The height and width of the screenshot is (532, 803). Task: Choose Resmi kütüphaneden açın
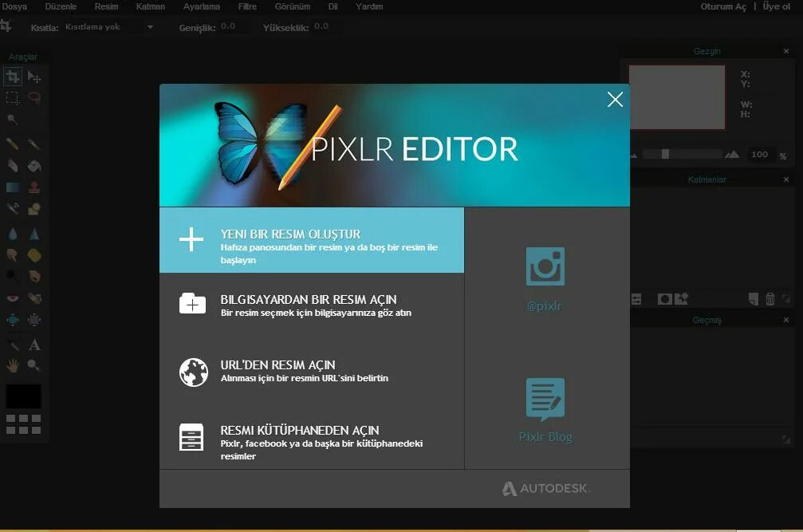(x=312, y=436)
